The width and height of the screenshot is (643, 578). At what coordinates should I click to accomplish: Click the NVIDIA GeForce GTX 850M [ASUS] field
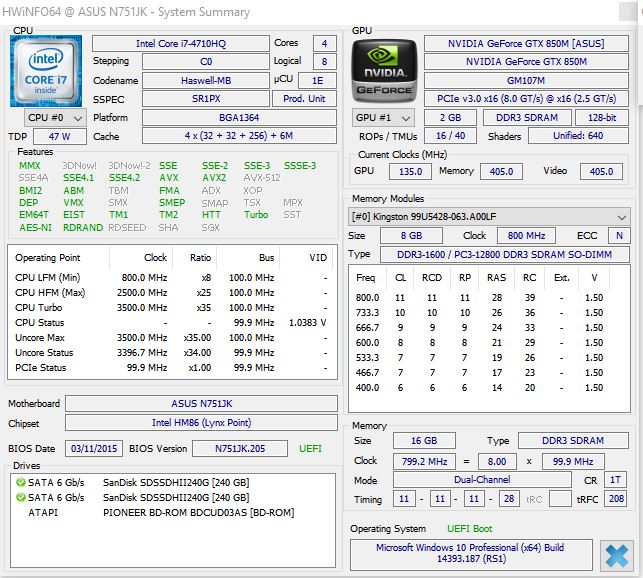[526, 43]
